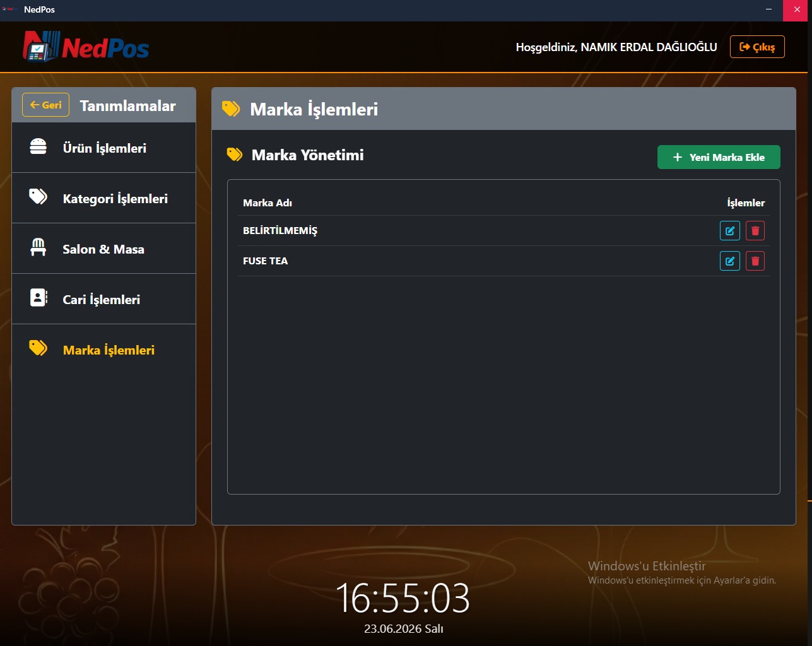
Task: Click the Marka Adı column header
Action: click(x=268, y=203)
